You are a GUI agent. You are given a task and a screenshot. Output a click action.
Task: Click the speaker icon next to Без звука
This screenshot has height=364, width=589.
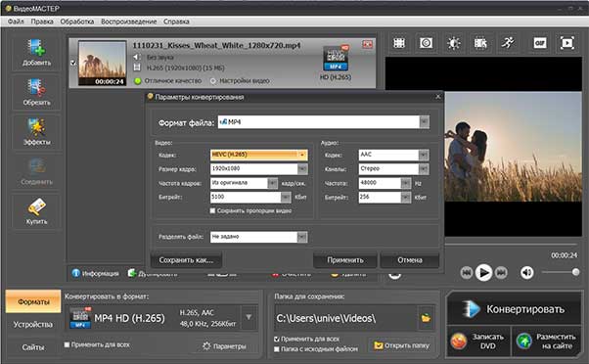137,57
